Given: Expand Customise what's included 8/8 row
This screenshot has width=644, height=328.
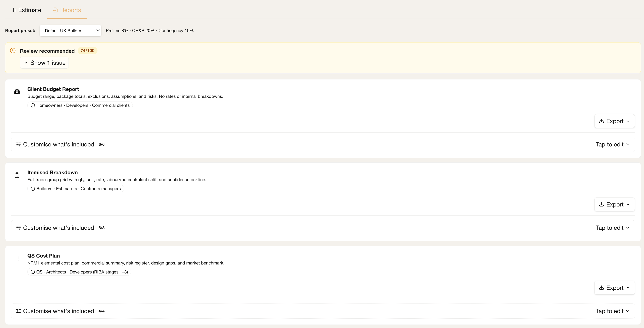Looking at the screenshot, I should [x=323, y=228].
